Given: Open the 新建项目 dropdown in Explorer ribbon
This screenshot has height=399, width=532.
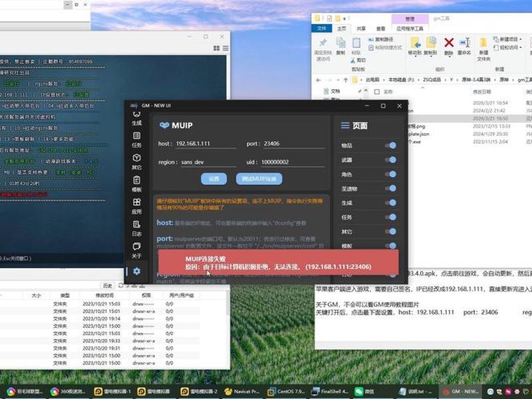Looking at the screenshot, I should click(x=507, y=39).
